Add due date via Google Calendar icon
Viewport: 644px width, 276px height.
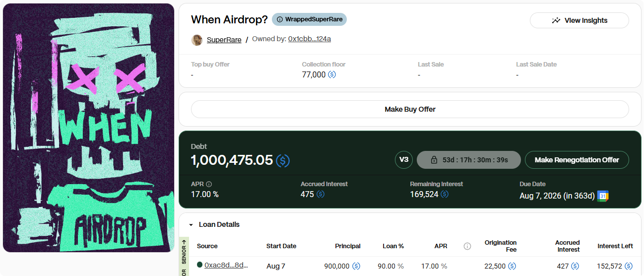(603, 196)
